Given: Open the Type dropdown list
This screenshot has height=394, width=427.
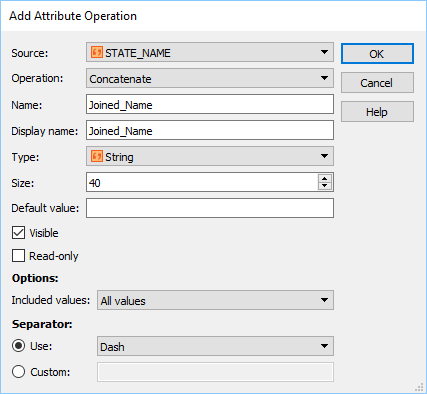Looking at the screenshot, I should (210, 156).
